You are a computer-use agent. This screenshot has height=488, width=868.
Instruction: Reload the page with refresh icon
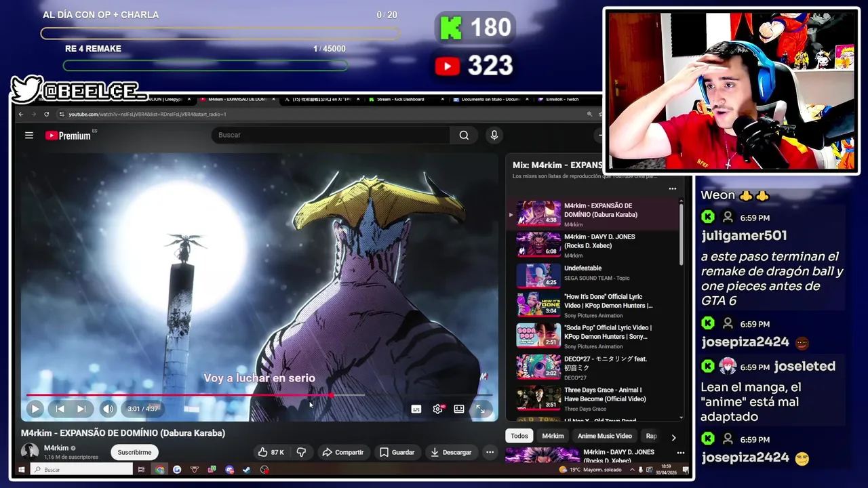tap(46, 115)
